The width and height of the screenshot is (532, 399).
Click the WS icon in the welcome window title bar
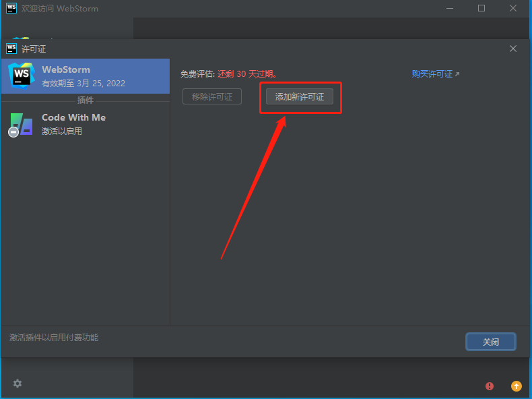point(11,8)
